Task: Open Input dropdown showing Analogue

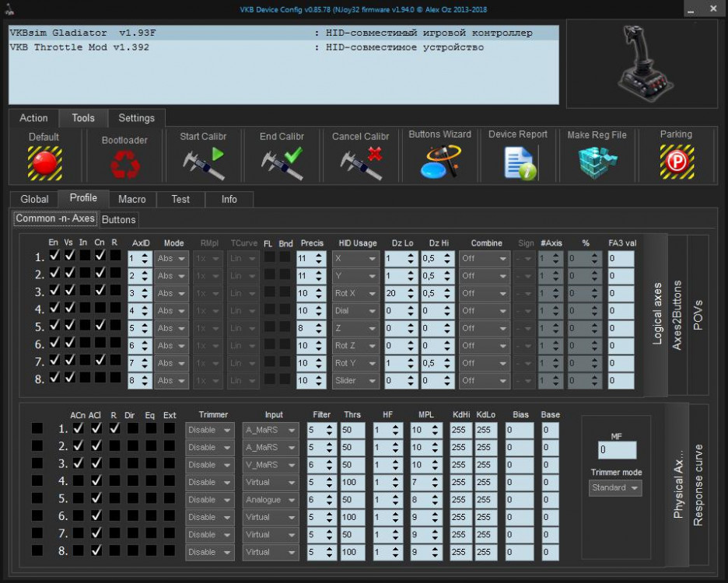Action: 270,500
